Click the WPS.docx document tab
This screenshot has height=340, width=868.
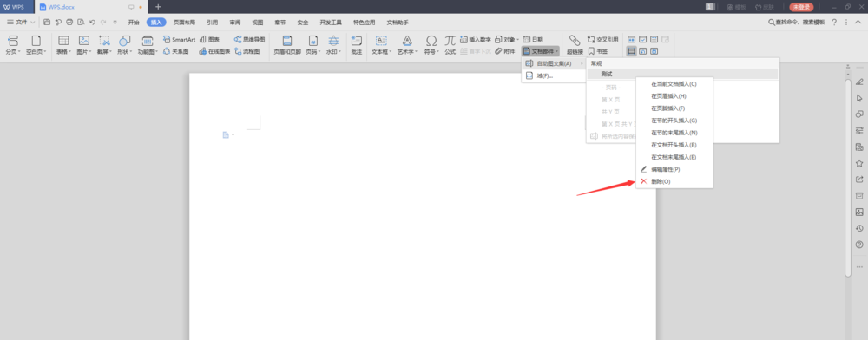tap(90, 7)
